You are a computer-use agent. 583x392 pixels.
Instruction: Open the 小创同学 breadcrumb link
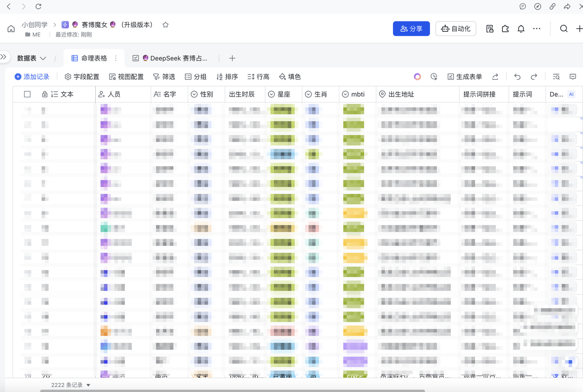pyautogui.click(x=35, y=25)
